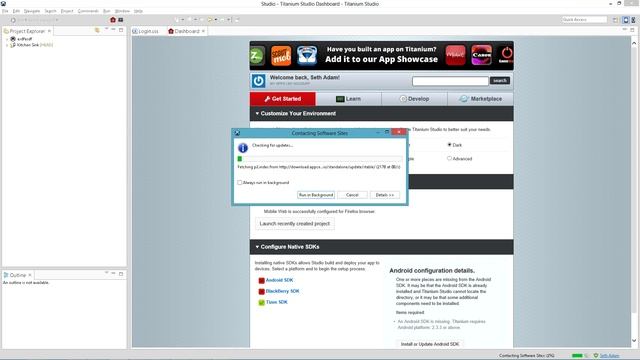
Task: Open the Tizen SDK link
Action: [277, 302]
